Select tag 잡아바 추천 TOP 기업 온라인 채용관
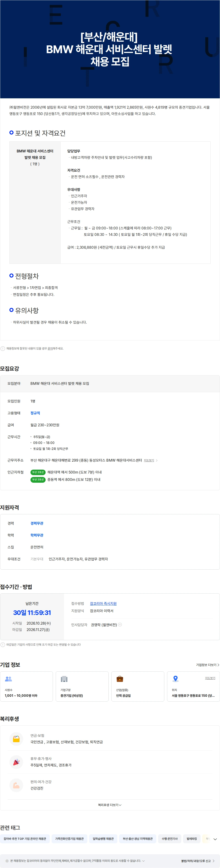 (25, 839)
